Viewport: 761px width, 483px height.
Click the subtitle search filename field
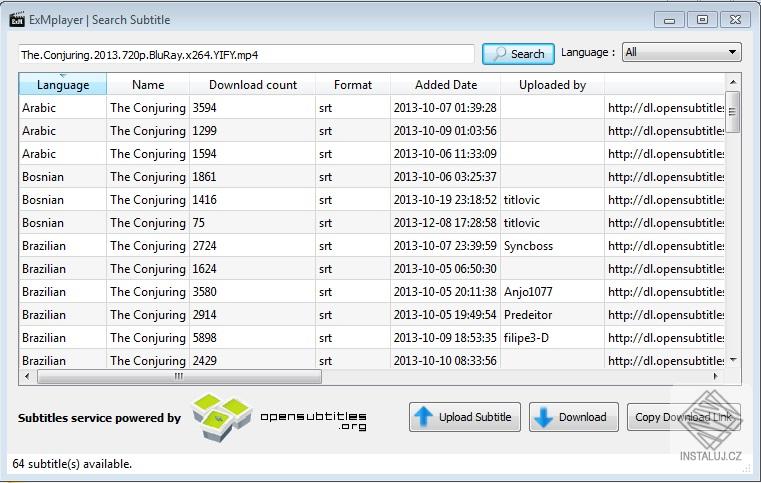point(247,54)
